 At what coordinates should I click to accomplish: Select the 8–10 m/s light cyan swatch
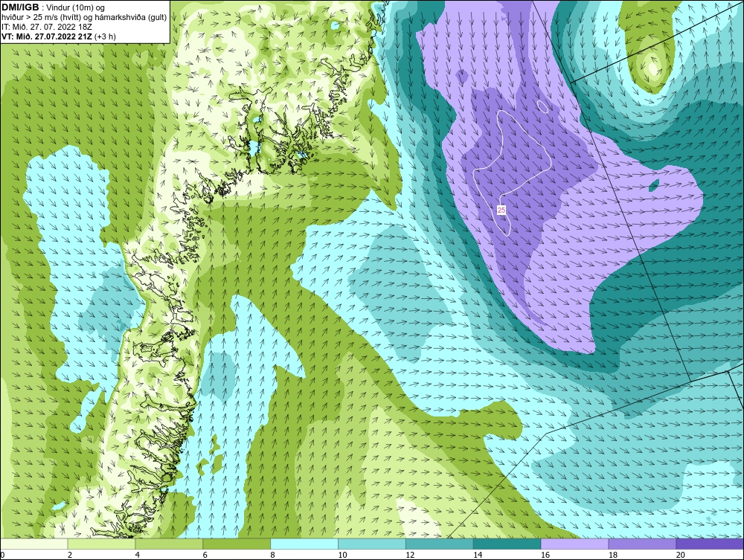click(x=304, y=544)
